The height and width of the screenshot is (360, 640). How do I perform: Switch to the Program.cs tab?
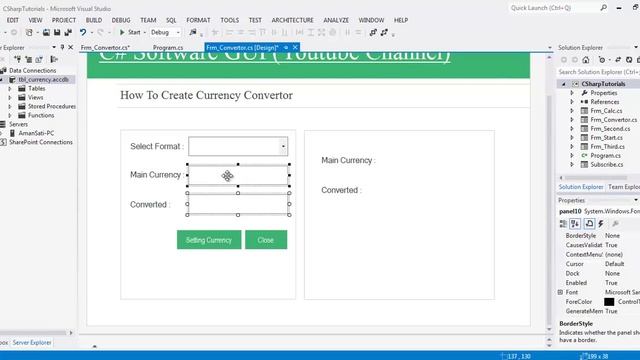point(168,47)
